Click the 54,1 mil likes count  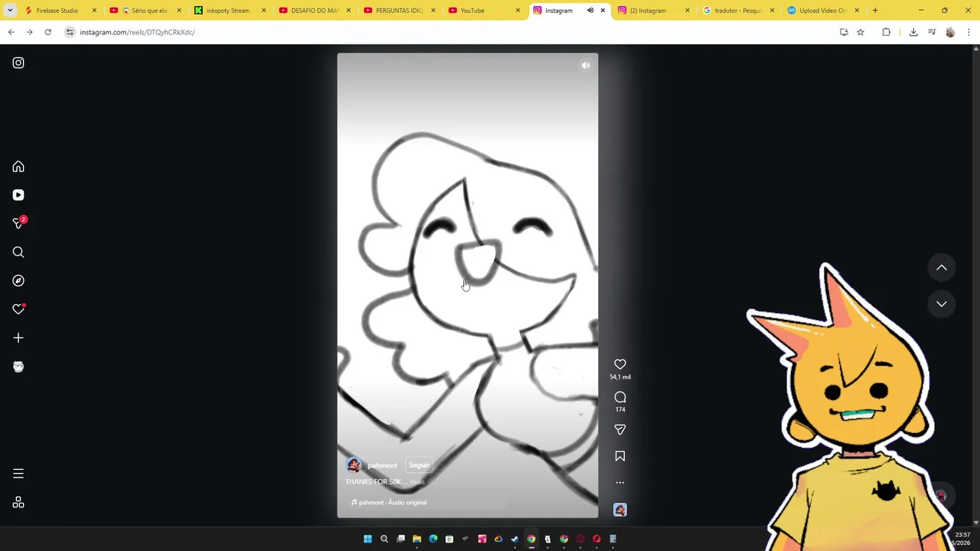[x=620, y=377]
